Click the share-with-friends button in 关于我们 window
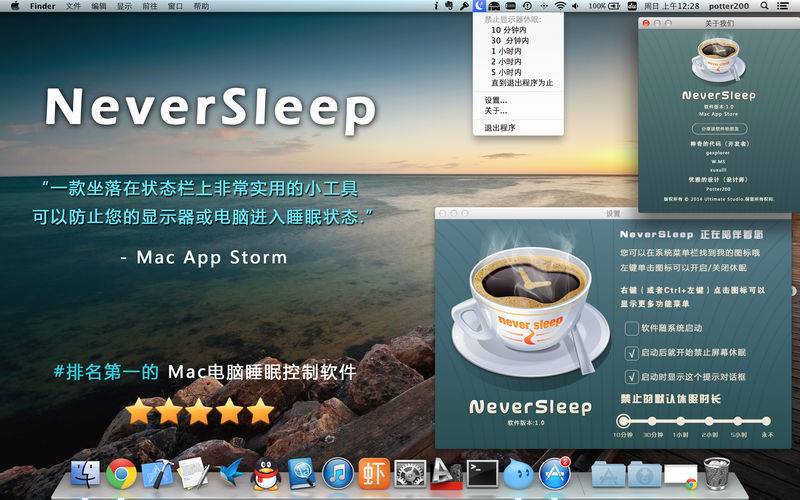The height and width of the screenshot is (500, 800). pyautogui.click(x=719, y=129)
